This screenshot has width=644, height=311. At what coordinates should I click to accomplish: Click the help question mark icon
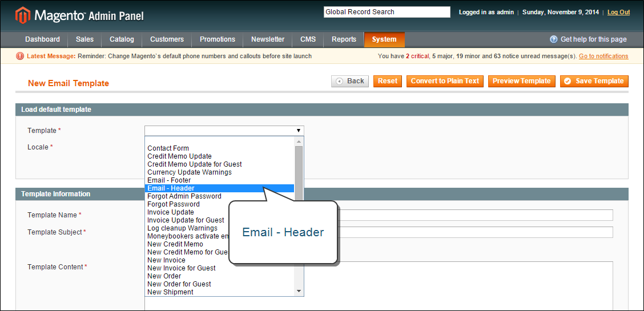tap(554, 39)
